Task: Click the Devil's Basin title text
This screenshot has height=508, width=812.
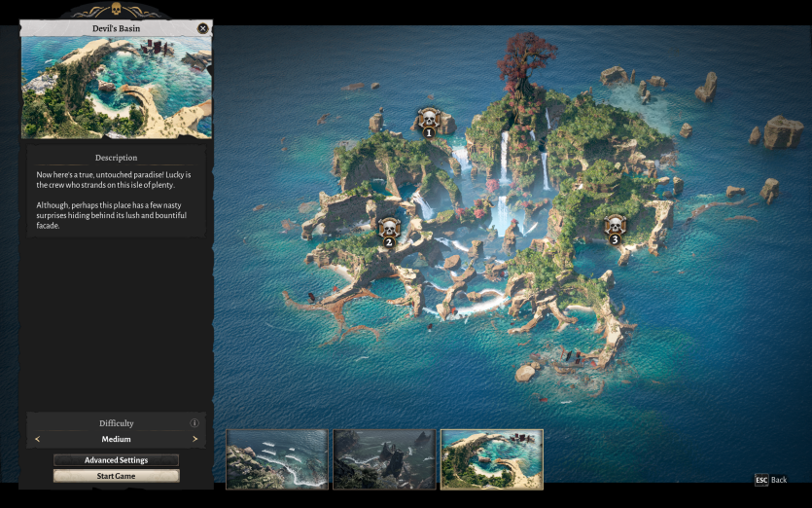Action: 116,28
